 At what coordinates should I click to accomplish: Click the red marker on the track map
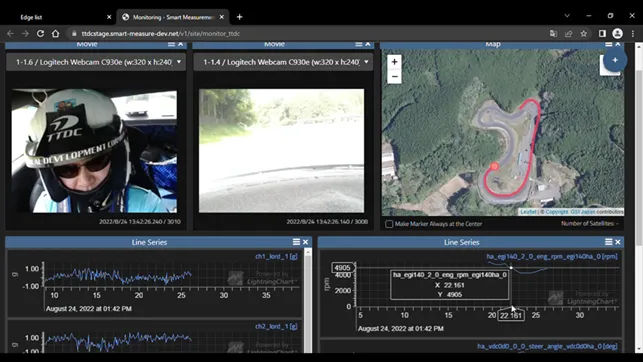(495, 166)
